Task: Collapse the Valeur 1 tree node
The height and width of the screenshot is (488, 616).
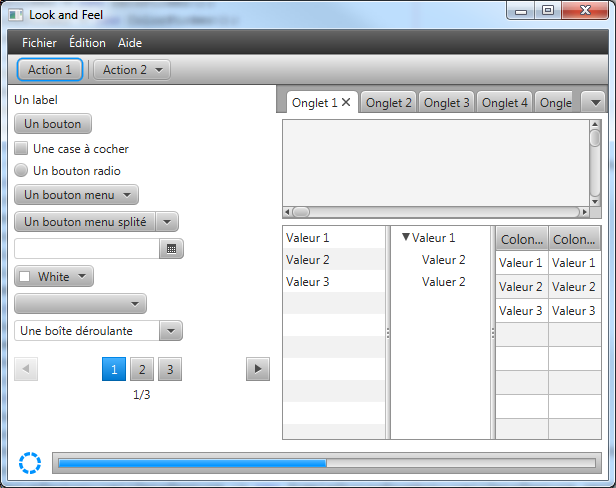Action: tap(405, 238)
